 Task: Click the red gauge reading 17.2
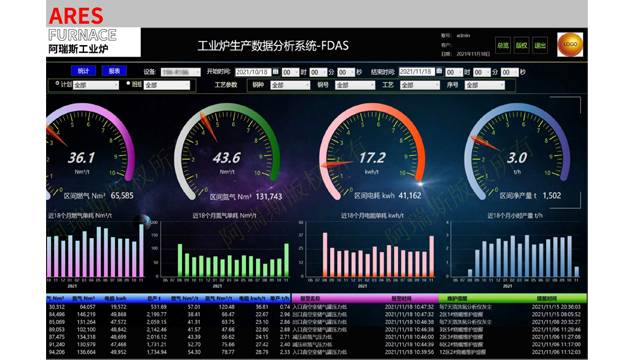pos(372,152)
